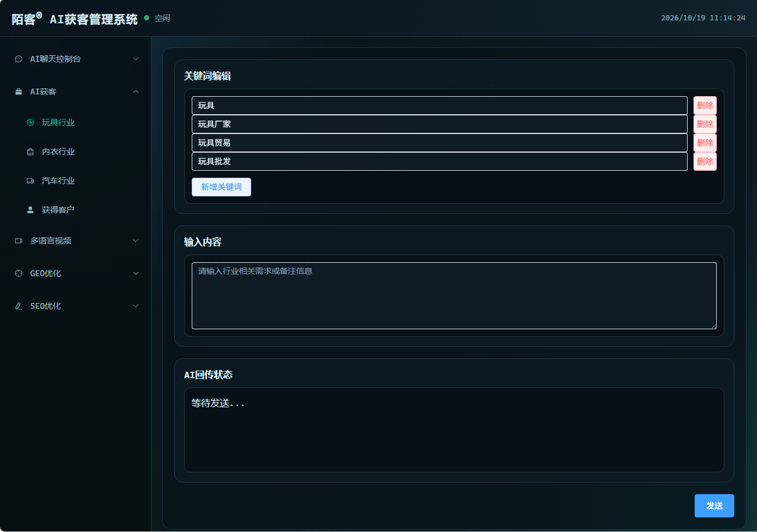Click the 新增关键词 button
The width and height of the screenshot is (757, 532).
[221, 187]
